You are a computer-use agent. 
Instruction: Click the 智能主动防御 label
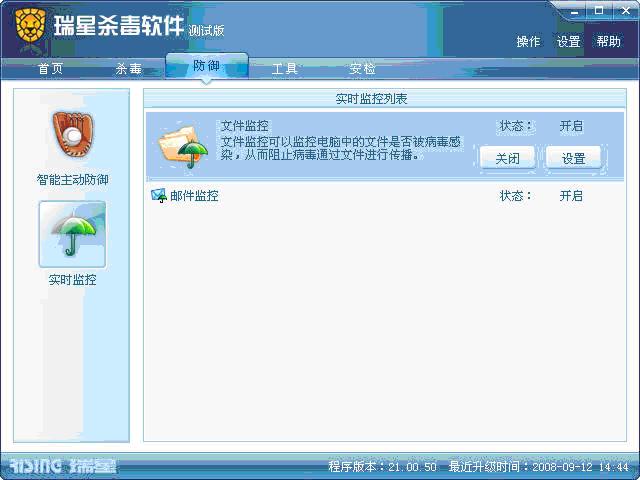coord(73,180)
